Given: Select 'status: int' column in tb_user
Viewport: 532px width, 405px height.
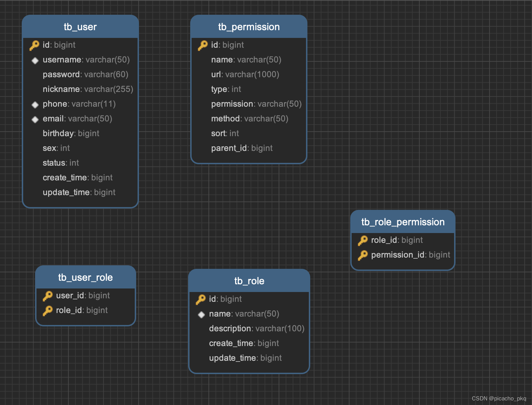Looking at the screenshot, I should click(x=80, y=163).
